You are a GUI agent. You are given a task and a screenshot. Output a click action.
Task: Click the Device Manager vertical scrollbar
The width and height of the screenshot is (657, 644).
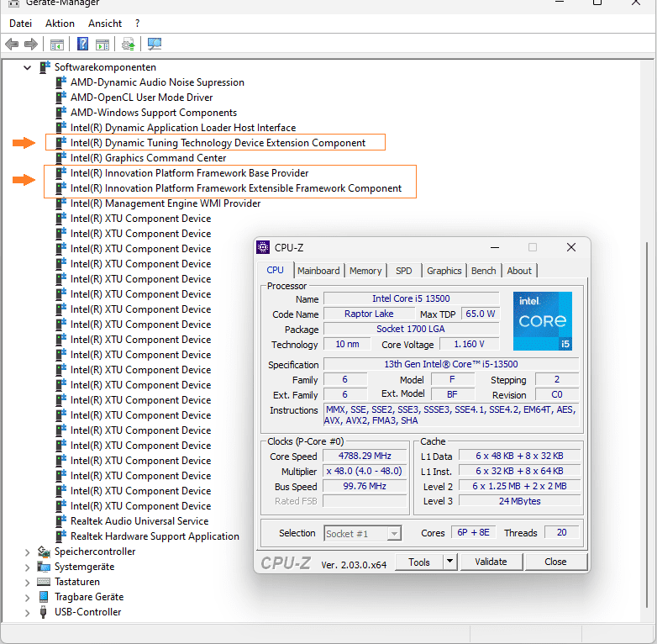649,424
